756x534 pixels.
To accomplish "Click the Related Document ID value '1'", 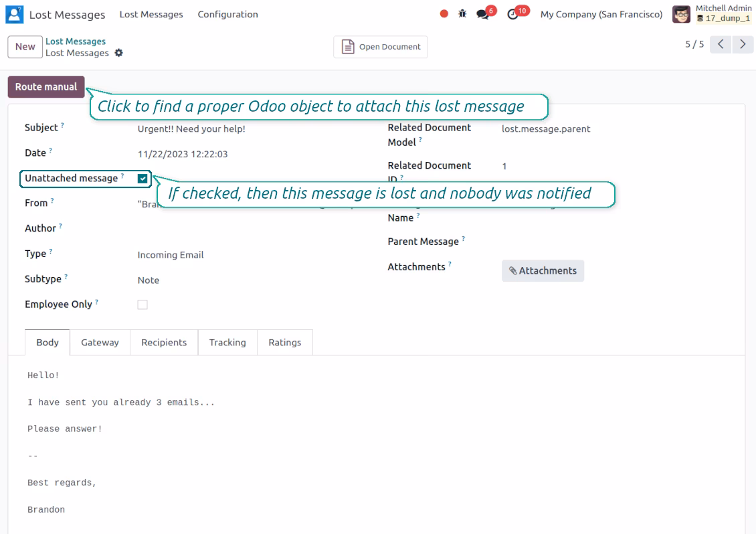I will [x=504, y=167].
